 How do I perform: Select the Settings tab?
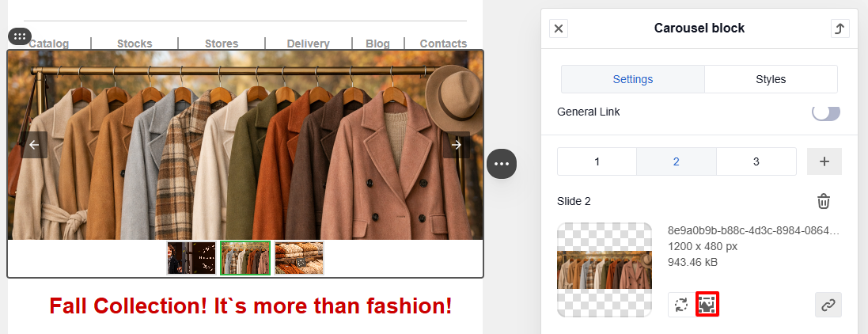[x=632, y=79]
